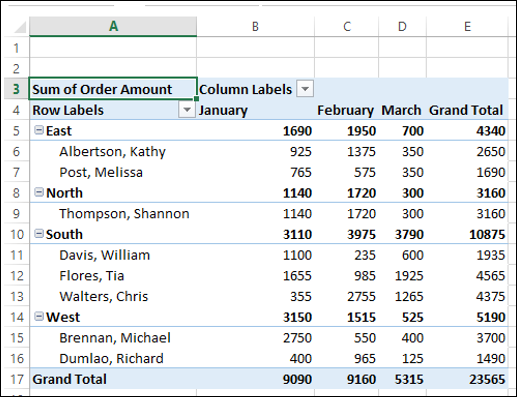Image resolution: width=517 pixels, height=397 pixels.
Task: Click empty cell A1
Action: coord(113,48)
